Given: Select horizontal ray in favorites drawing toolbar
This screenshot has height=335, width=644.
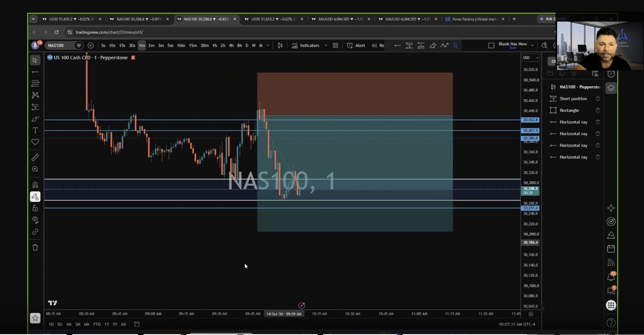Looking at the screenshot, I should pyautogui.click(x=397, y=45).
